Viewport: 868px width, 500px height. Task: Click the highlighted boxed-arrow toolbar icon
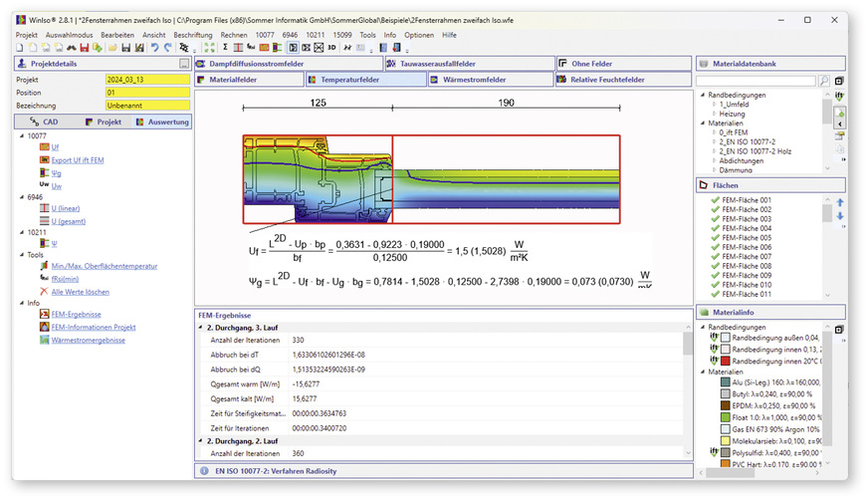[x=294, y=48]
